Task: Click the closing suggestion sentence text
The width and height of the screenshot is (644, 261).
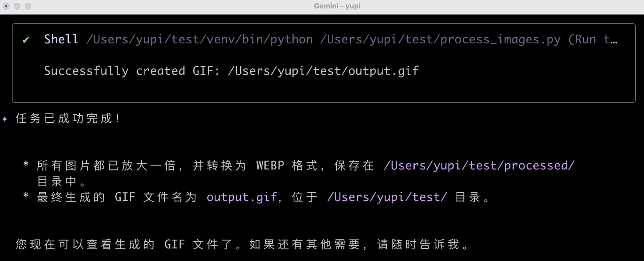Action: click(242, 245)
